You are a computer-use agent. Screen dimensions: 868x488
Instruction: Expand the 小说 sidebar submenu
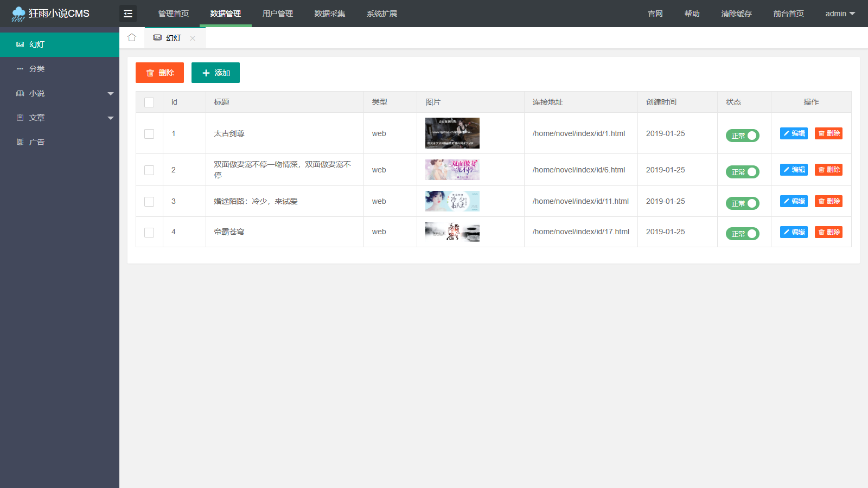pos(111,93)
